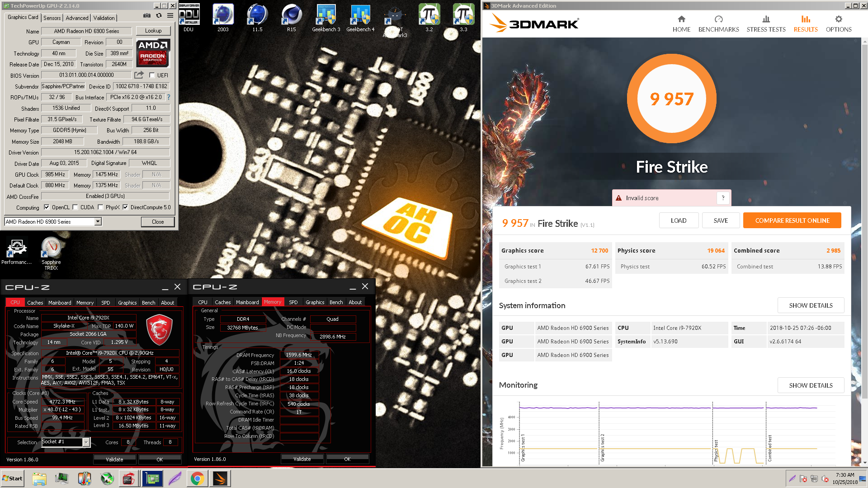
Task: Launch Geekbench 3 from desktop
Action: tap(326, 18)
